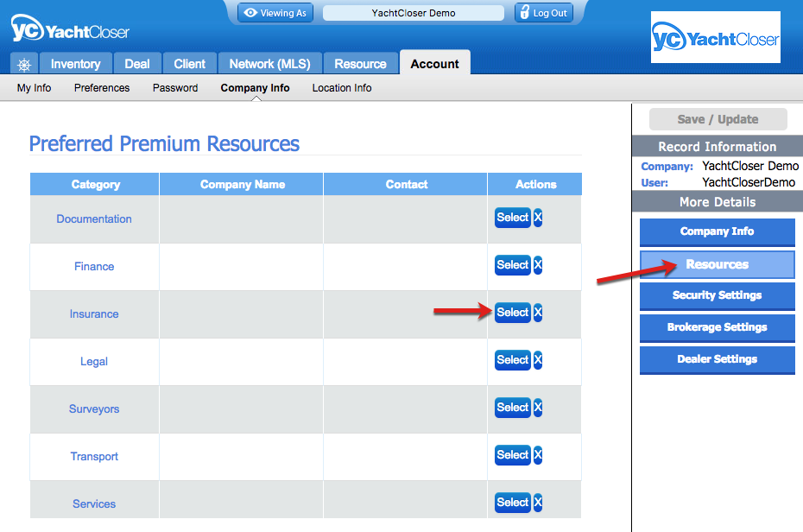Screen dimensions: 803x532
Task: Open the Inventory tab
Action: coord(75,64)
